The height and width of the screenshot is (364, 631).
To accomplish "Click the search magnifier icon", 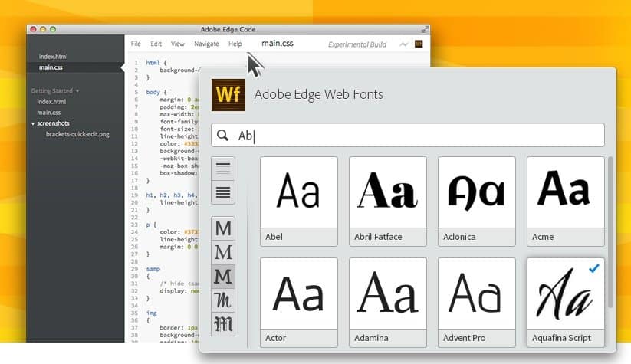I will tap(222, 135).
